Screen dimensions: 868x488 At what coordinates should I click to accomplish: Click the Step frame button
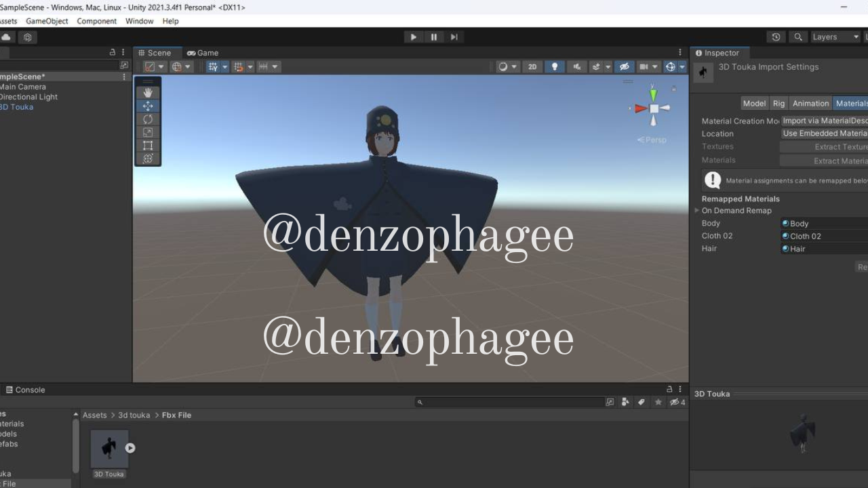tap(454, 37)
